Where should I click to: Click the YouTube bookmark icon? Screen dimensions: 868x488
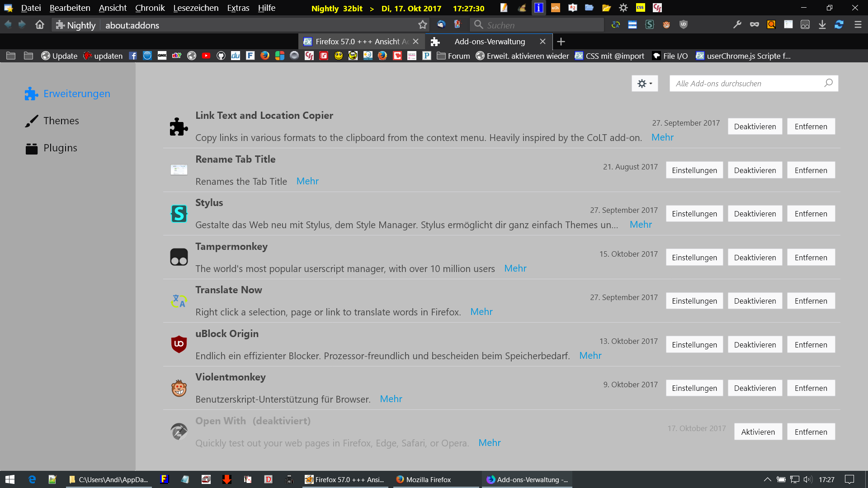click(206, 56)
